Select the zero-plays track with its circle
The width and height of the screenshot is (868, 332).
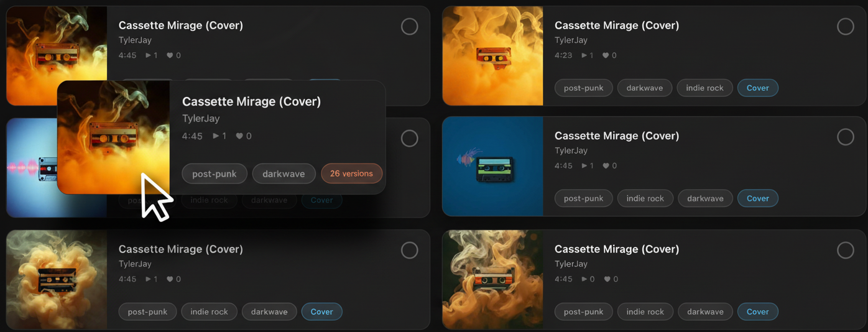click(846, 251)
